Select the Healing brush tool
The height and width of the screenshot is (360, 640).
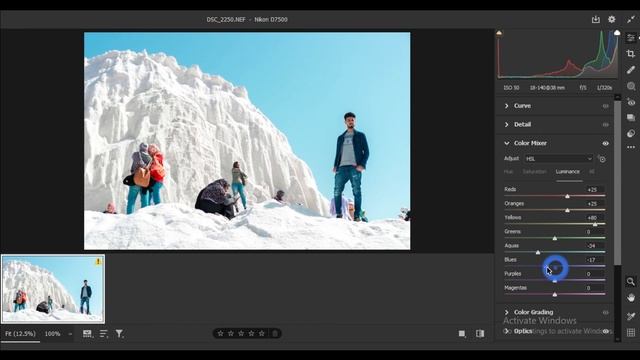[x=631, y=70]
